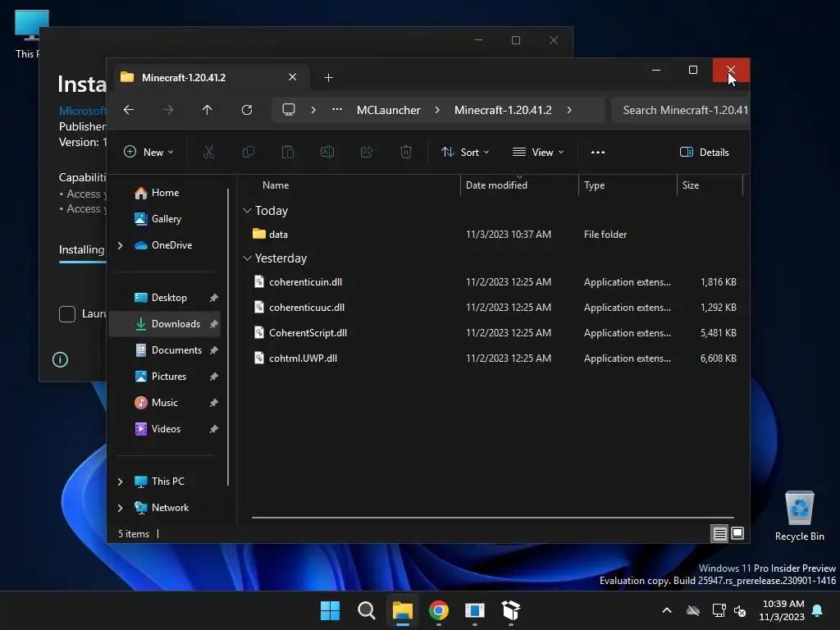840x630 pixels.
Task: Open Windows Start menu
Action: tap(330, 610)
